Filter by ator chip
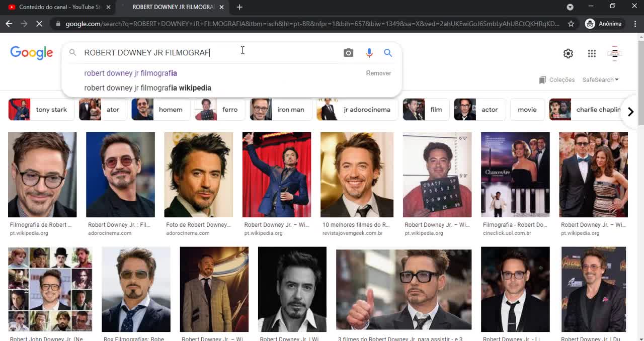 pos(103,110)
